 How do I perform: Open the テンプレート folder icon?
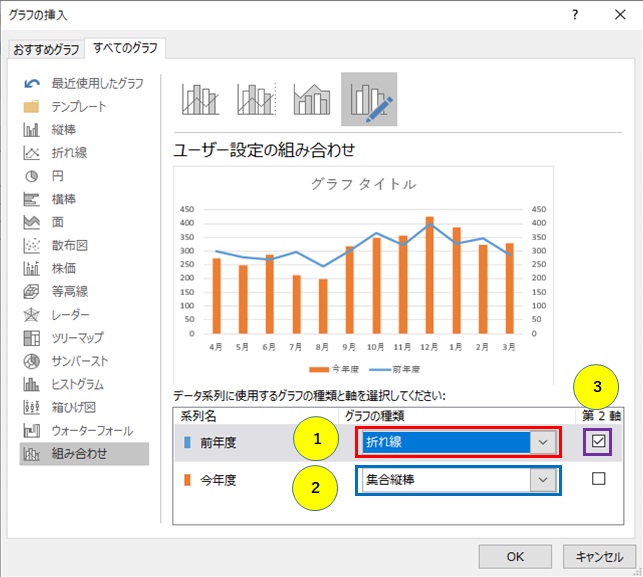(32, 107)
